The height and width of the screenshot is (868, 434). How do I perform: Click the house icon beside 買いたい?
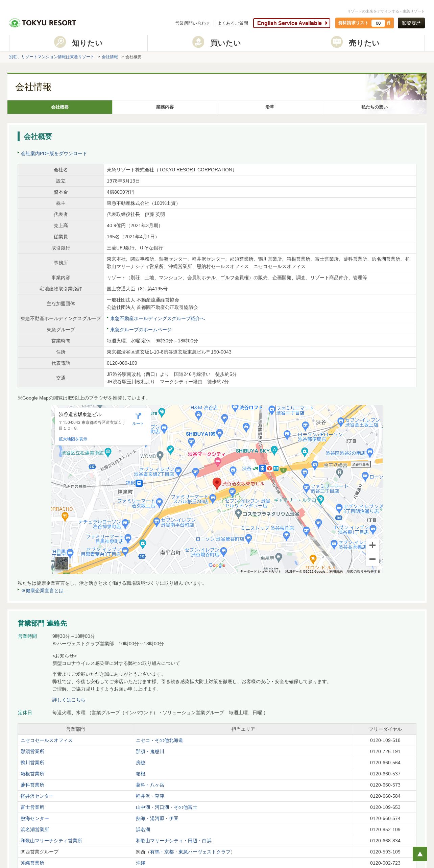[198, 42]
